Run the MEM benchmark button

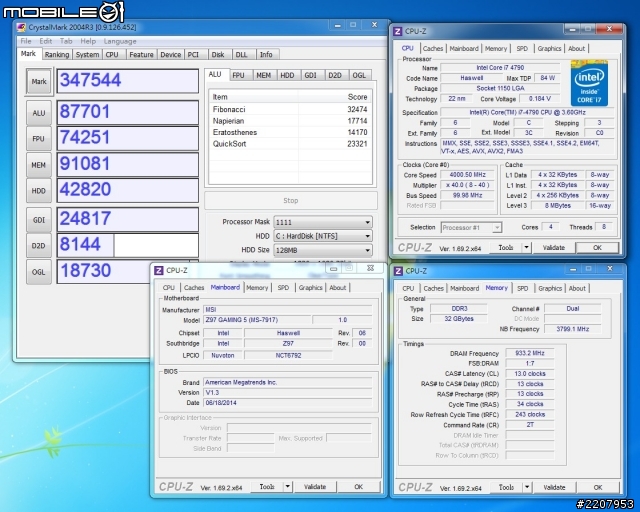[39, 165]
